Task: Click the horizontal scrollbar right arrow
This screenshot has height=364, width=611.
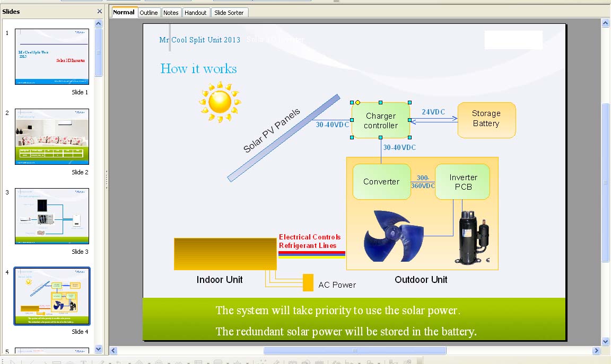Action: 597,350
